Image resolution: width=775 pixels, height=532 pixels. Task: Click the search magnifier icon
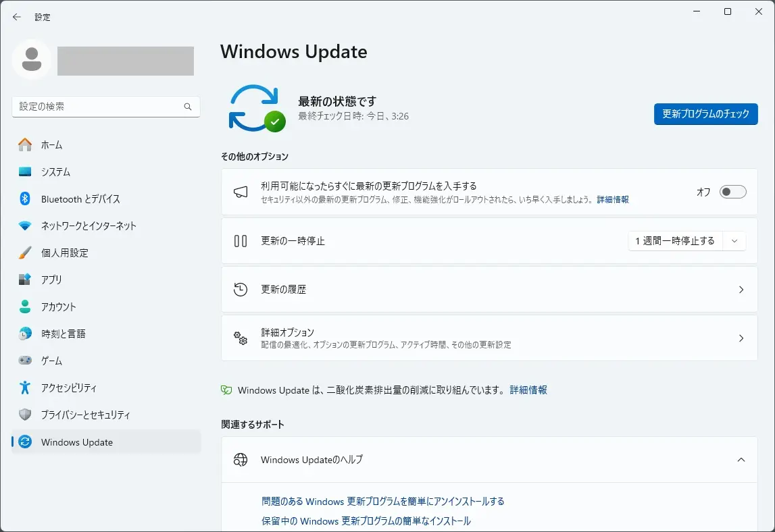point(188,107)
